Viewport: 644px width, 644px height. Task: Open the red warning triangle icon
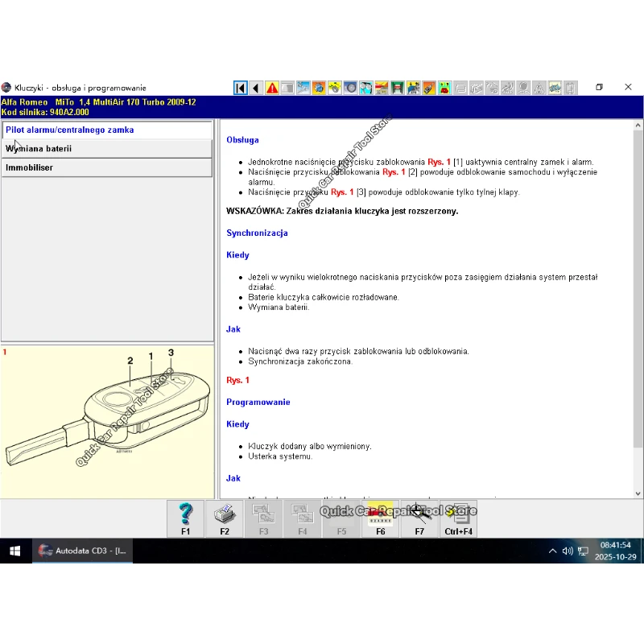coord(272,88)
